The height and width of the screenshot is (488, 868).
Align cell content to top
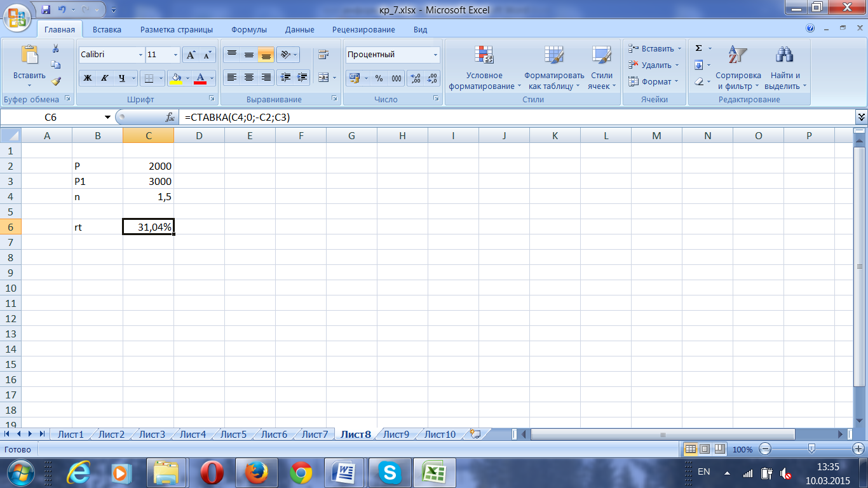point(232,55)
